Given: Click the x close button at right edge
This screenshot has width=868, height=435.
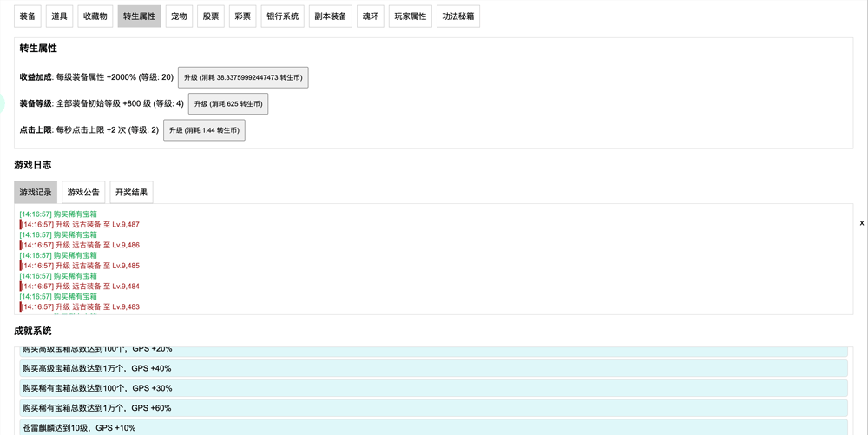Looking at the screenshot, I should click(861, 223).
